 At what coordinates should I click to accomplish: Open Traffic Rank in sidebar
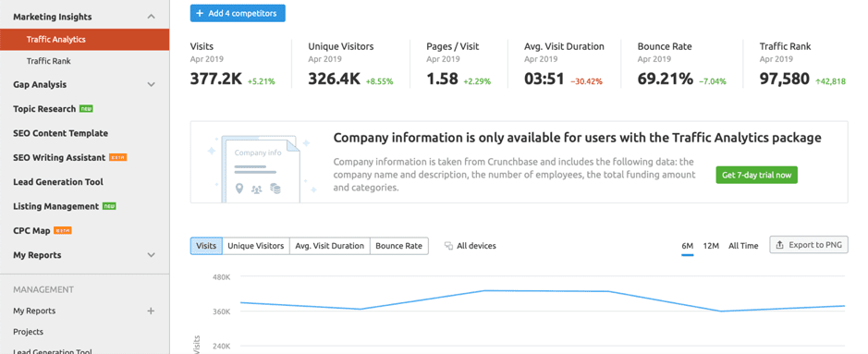[49, 61]
